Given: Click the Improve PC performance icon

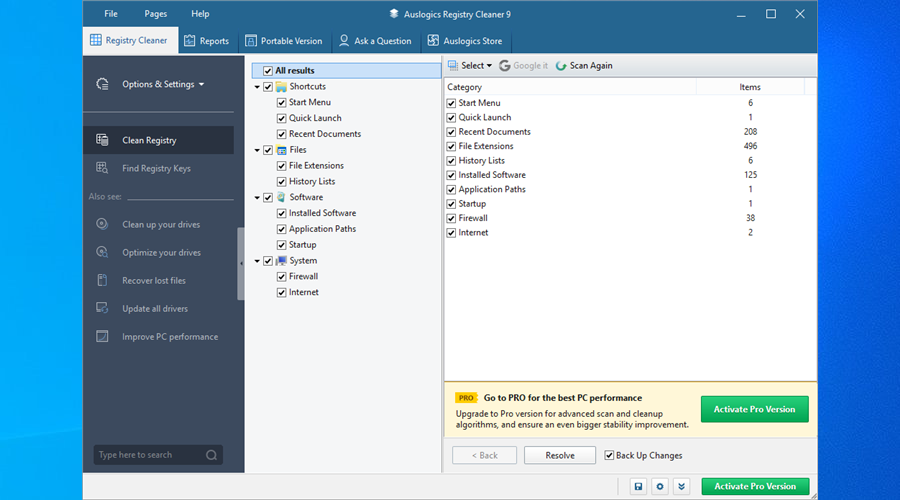Looking at the screenshot, I should (102, 336).
